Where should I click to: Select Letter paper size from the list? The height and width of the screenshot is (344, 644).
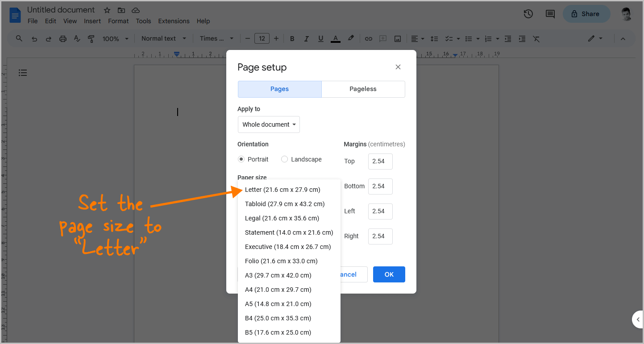click(x=283, y=189)
